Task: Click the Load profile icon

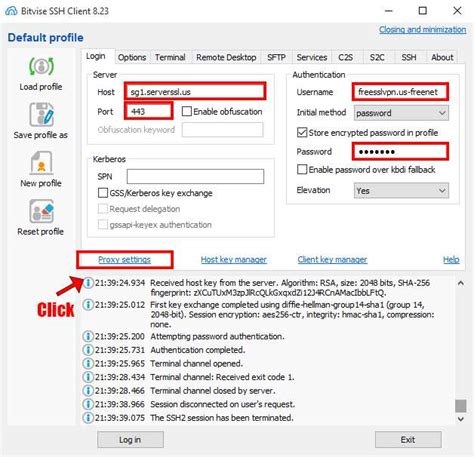Action: click(x=41, y=66)
